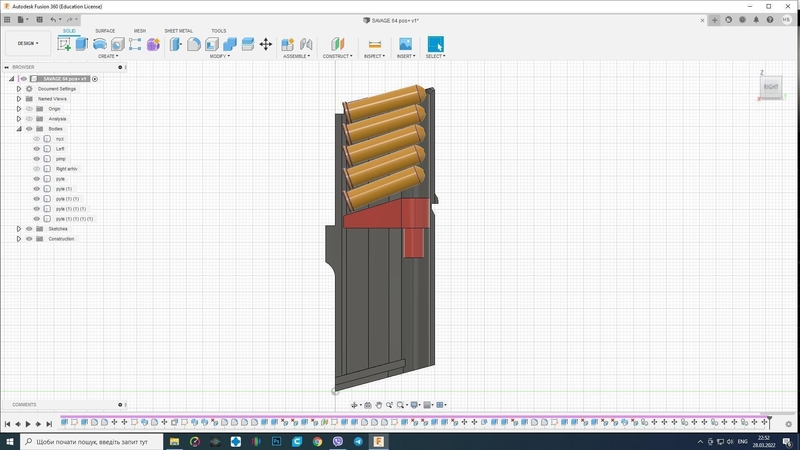Collapse the Bodies folder in browser
The height and width of the screenshot is (450, 800).
coord(19,129)
